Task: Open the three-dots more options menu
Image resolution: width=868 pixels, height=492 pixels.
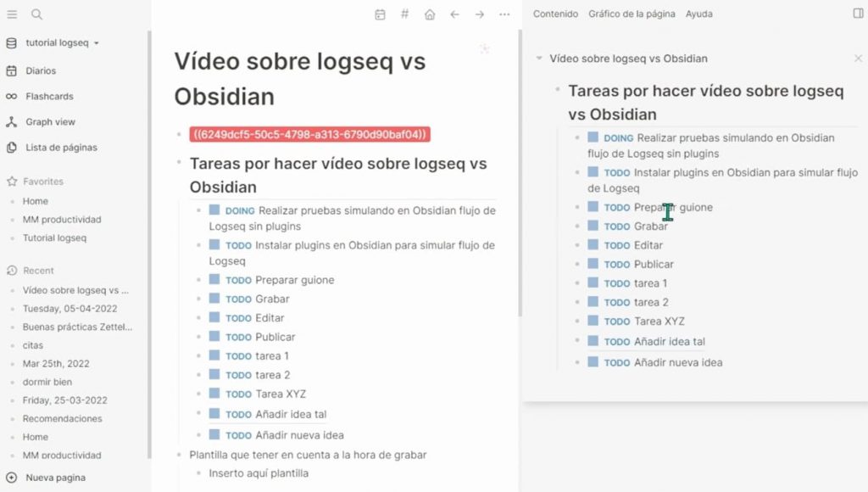Action: point(504,14)
